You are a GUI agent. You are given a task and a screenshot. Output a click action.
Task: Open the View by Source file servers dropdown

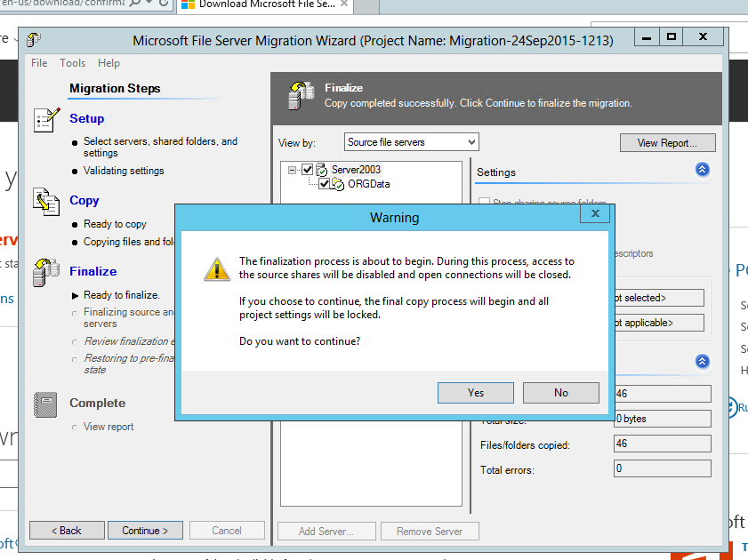click(411, 142)
